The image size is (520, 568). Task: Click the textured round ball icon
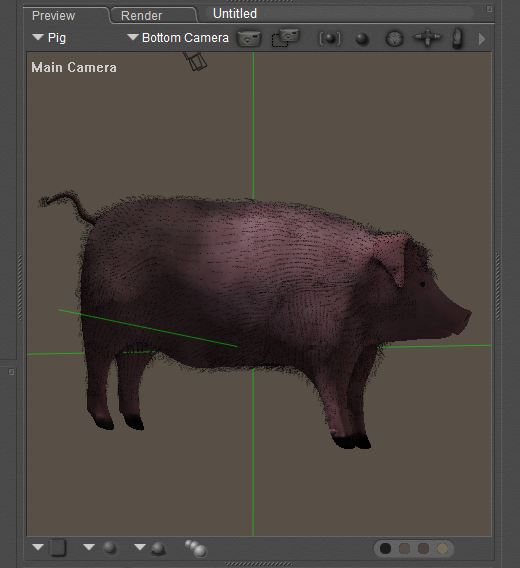pyautogui.click(x=394, y=39)
